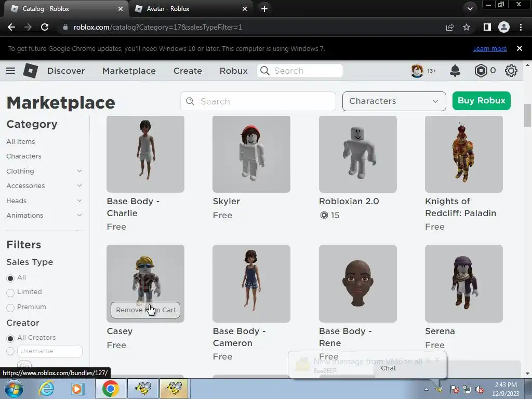Open the Base Body - Rene thumbnail

357,284
